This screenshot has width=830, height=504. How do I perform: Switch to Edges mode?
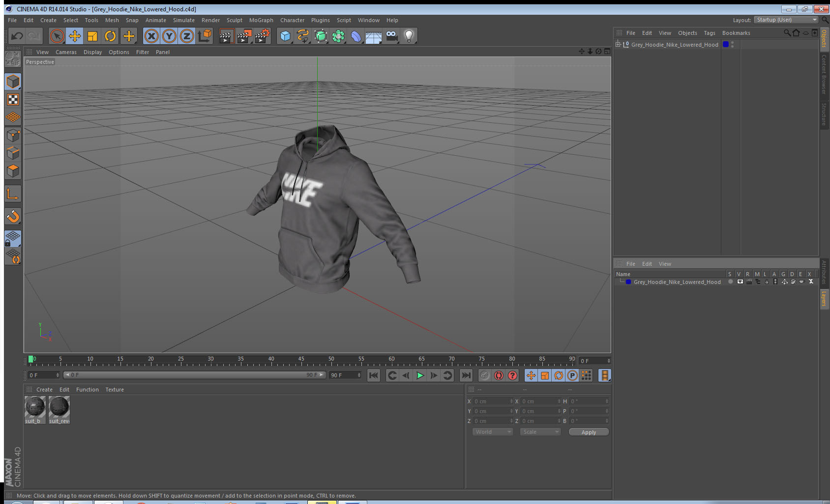pyautogui.click(x=13, y=153)
